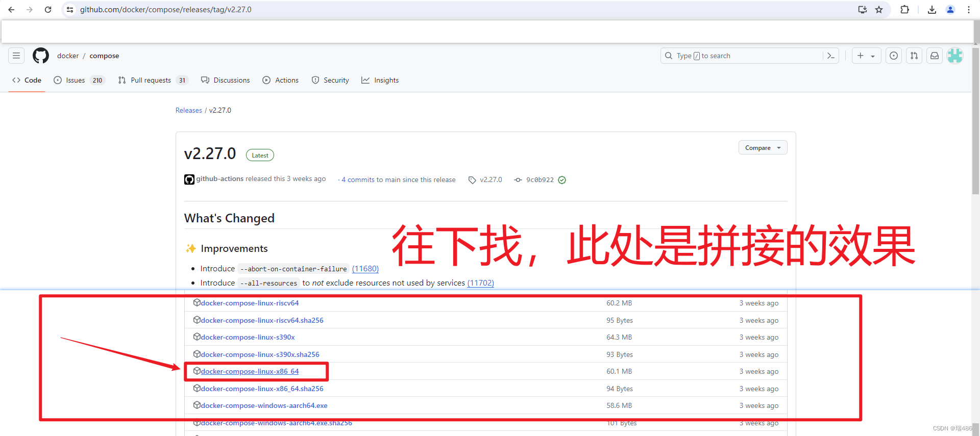The image size is (980, 436).
Task: Expand the create new dropdown caret
Action: [873, 56]
